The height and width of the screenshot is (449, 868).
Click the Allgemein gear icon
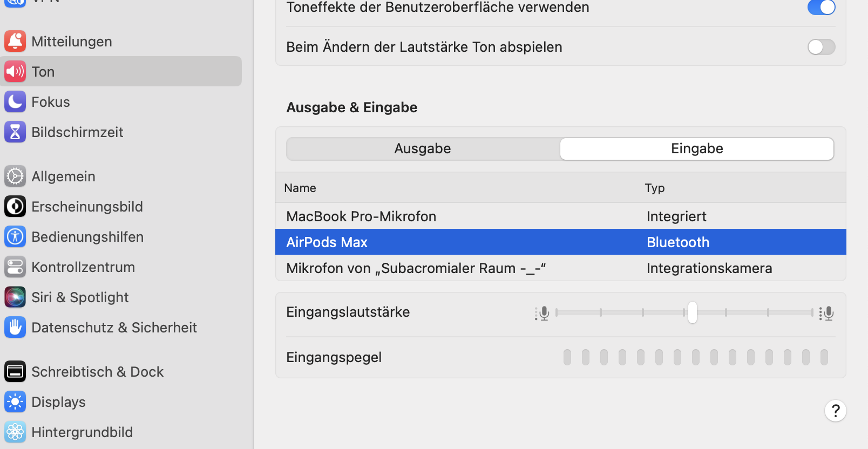pos(15,176)
